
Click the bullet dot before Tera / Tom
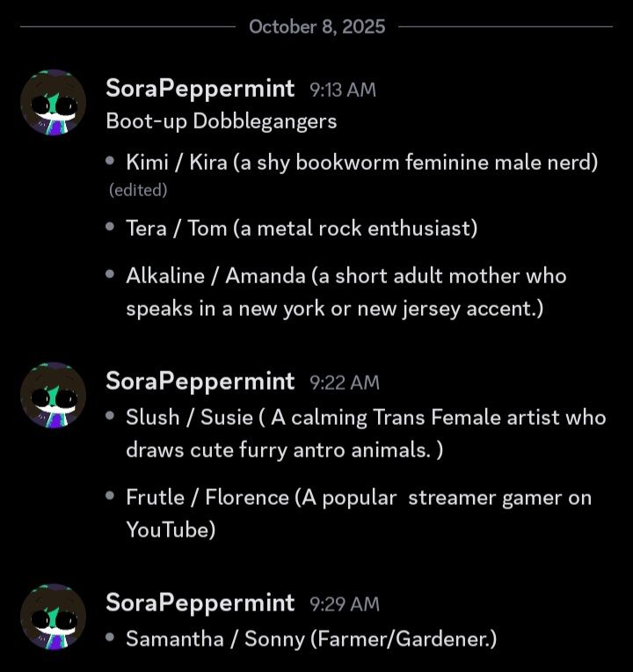[x=110, y=226]
